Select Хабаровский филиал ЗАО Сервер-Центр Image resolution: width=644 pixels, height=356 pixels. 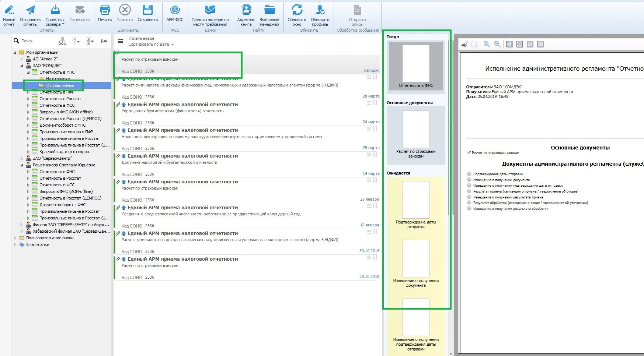click(71, 231)
